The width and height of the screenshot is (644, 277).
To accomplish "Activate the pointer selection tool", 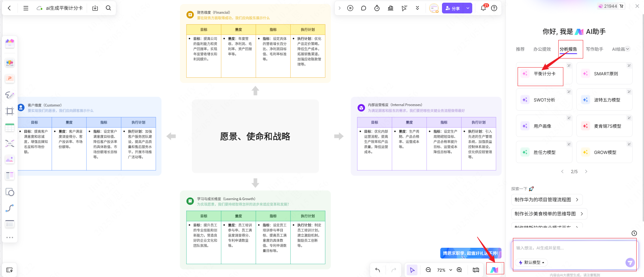I will pyautogui.click(x=412, y=270).
